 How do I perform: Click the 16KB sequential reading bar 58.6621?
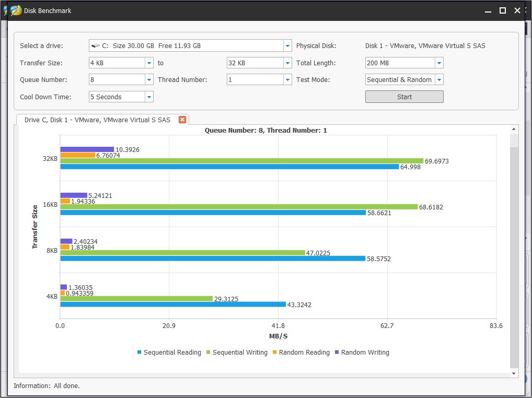tap(213, 213)
